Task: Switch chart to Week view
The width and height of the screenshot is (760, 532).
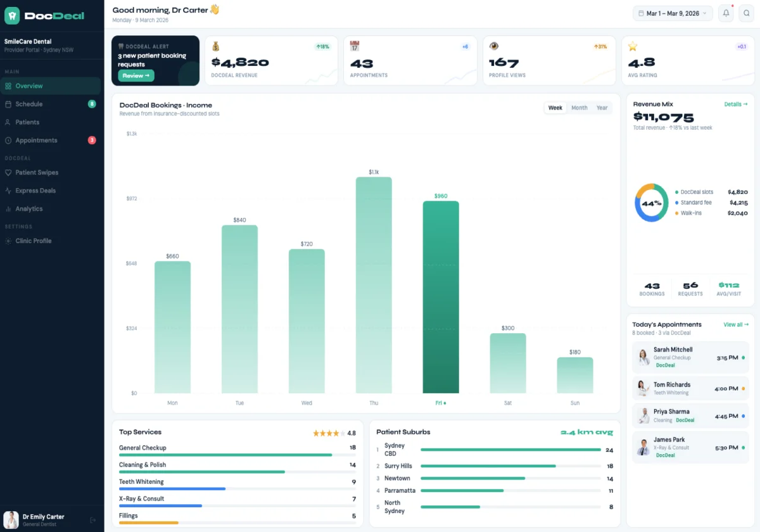Action: 555,108
